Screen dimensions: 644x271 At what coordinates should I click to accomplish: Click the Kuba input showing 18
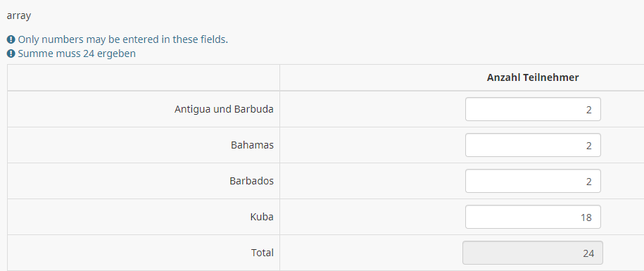click(533, 217)
